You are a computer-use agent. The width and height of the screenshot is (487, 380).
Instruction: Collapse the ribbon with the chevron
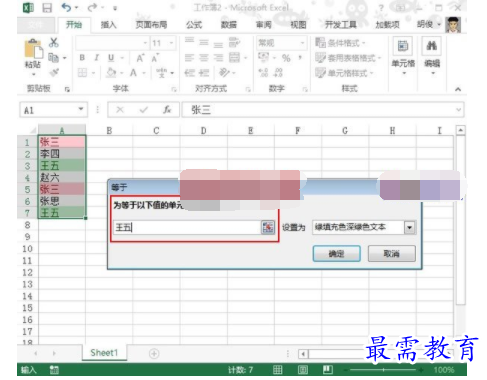[x=458, y=89]
